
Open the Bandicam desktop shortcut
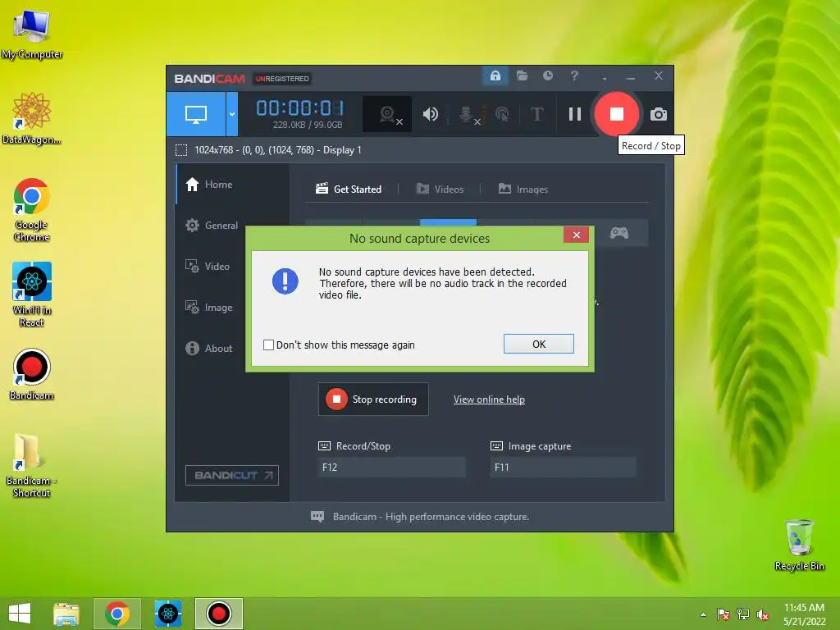pos(32,374)
